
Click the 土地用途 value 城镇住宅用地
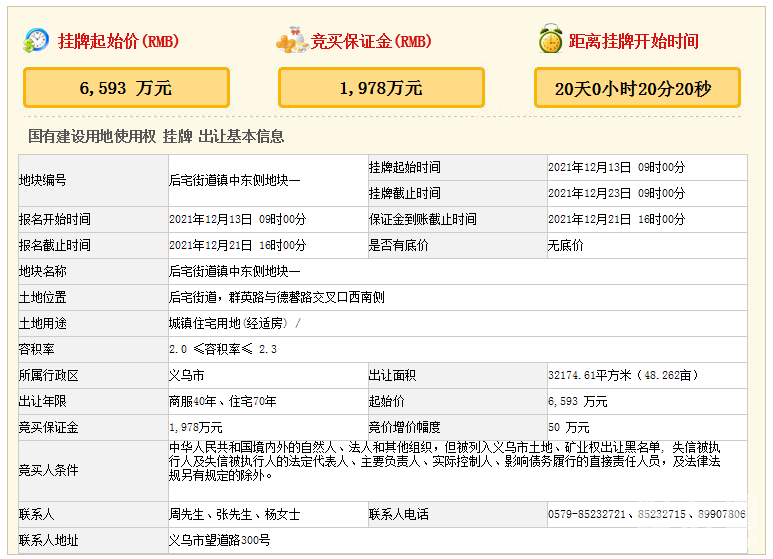pyautogui.click(x=230, y=324)
